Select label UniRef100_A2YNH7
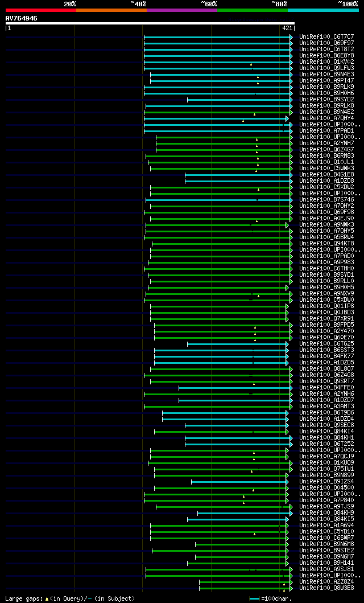364x603 pixels. [x=327, y=143]
